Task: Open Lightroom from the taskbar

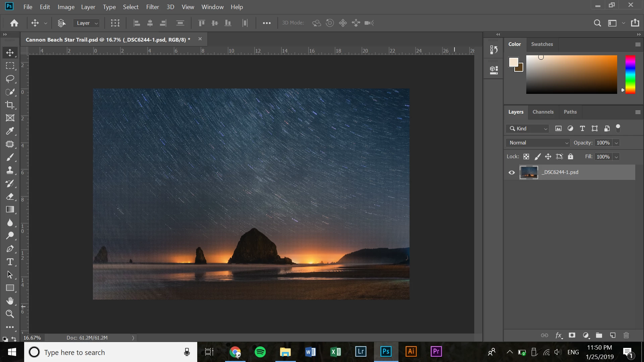Action: click(x=361, y=352)
